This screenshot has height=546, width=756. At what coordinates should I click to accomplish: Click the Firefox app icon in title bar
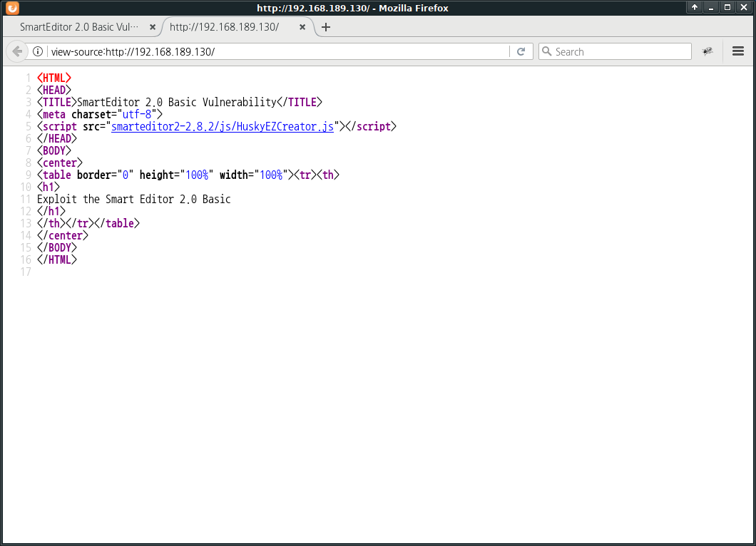(12, 8)
